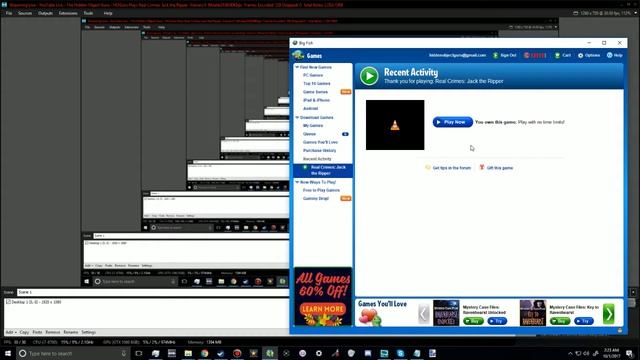Open the Cart in Big Fish header
Image resolution: width=640 pixels, height=360 pixels.
click(x=562, y=55)
